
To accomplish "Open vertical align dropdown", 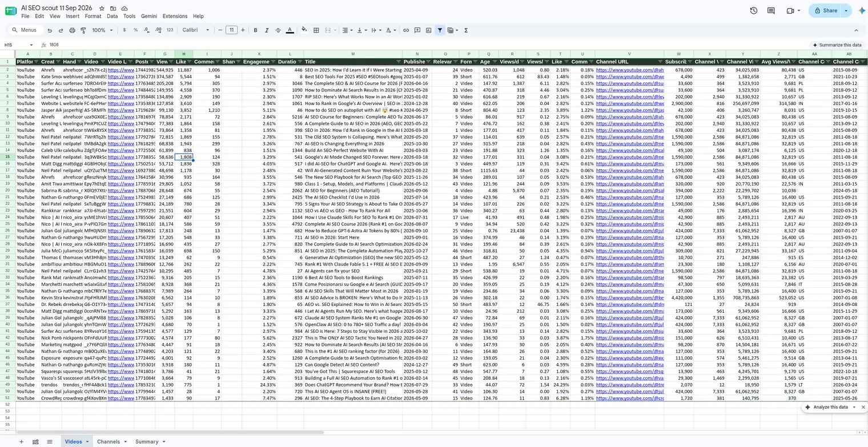I will [361, 30].
